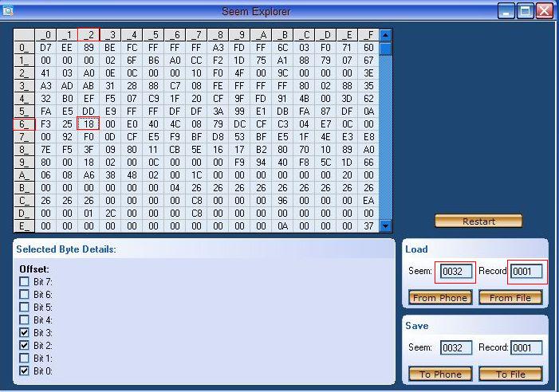Click the Restart button
The height and width of the screenshot is (392, 559).
pos(478,221)
